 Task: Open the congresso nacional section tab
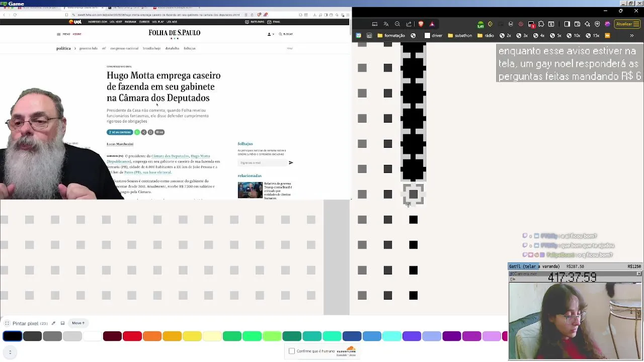[124, 48]
